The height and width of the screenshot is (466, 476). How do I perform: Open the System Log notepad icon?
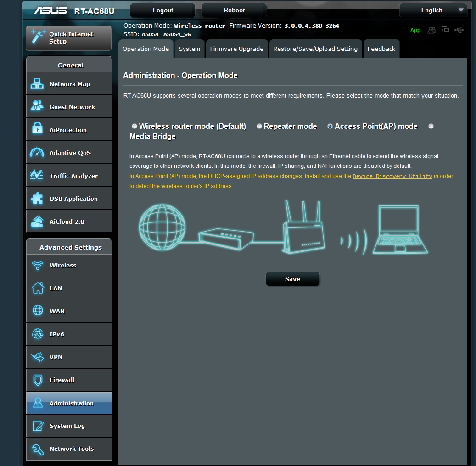[x=38, y=426]
